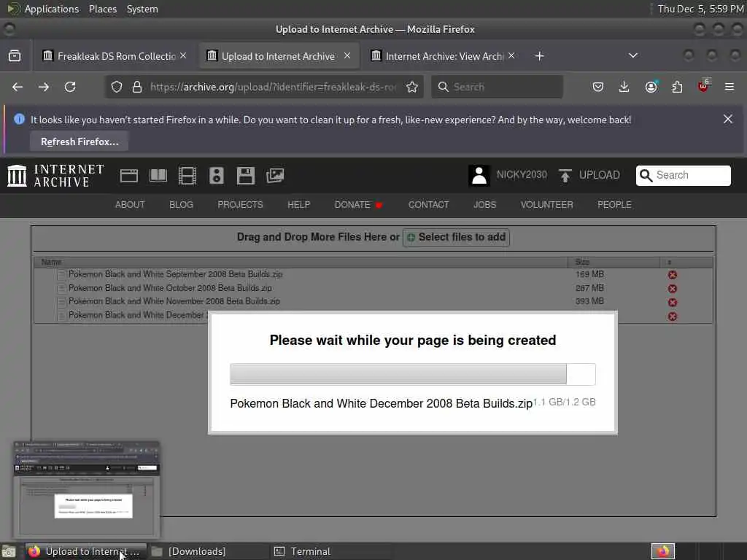Screen dimensions: 747x560
Task: Click the upload progress bar
Action: click(413, 374)
